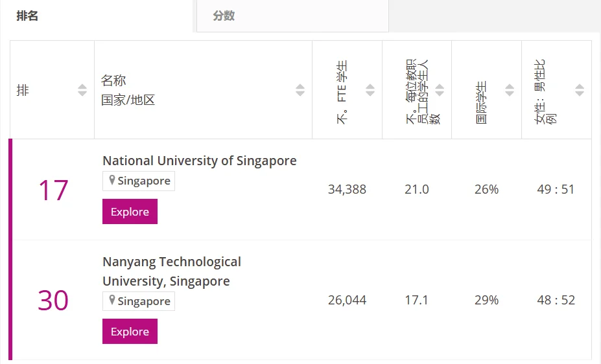Sort by 女性:男性比例 column arrows
The width and height of the screenshot is (601, 364).
click(x=580, y=90)
